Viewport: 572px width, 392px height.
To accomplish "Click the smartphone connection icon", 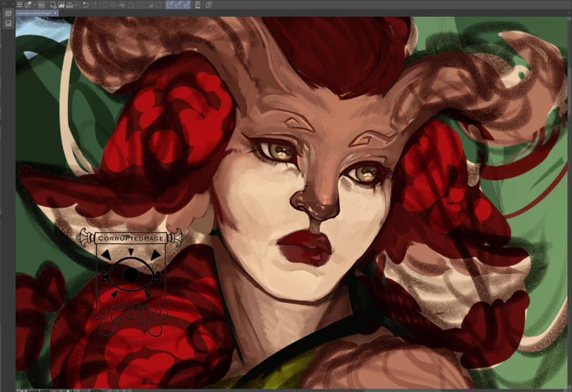I will (198, 5).
